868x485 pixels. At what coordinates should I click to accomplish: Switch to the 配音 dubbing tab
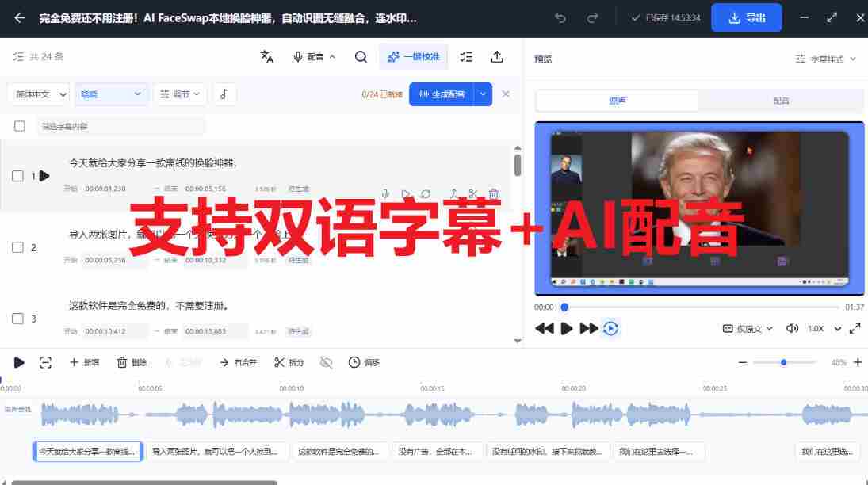(781, 101)
